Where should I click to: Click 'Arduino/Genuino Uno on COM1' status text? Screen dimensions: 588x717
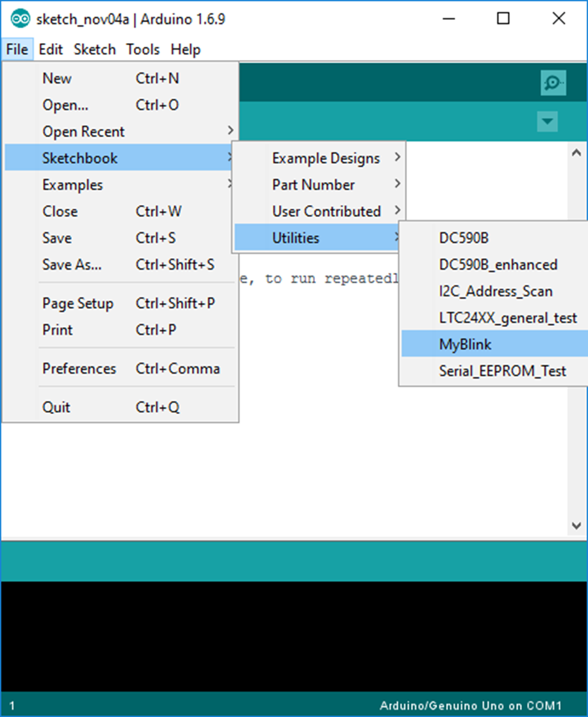(470, 705)
